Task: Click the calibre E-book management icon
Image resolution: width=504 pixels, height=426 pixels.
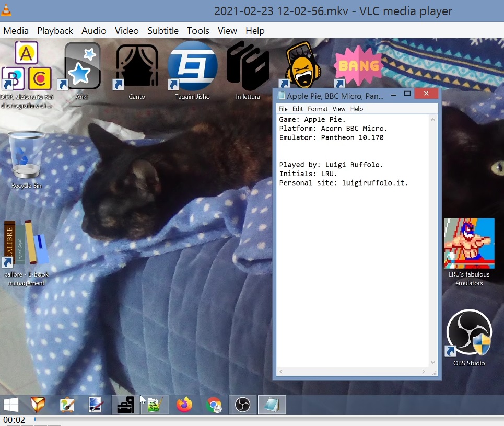Action: pos(26,245)
